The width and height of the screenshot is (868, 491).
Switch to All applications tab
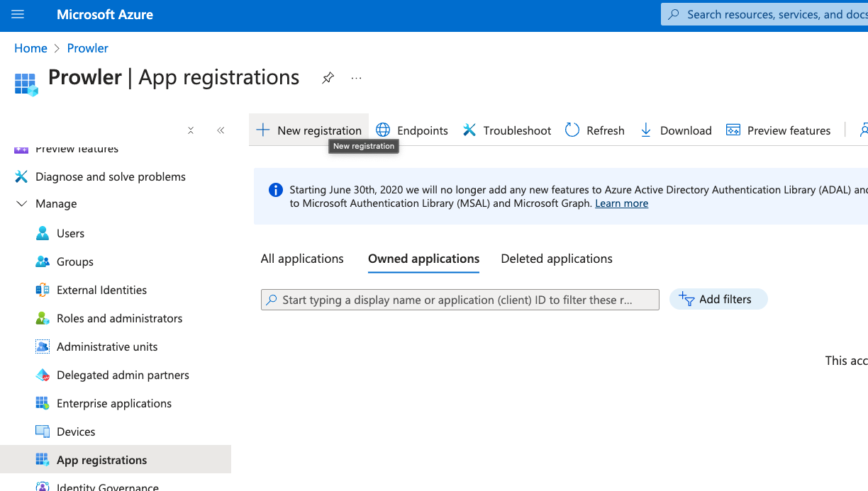coord(302,259)
